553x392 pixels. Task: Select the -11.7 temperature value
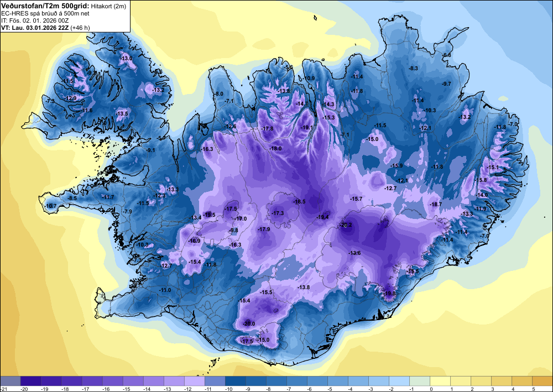(108, 197)
